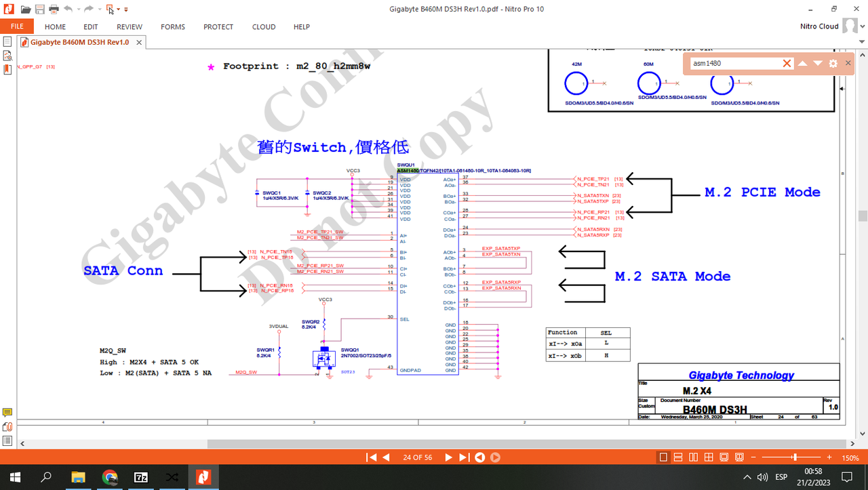Screen dimensions: 868x490
Task: Open File Explorer from the taskbar
Action: click(78, 477)
